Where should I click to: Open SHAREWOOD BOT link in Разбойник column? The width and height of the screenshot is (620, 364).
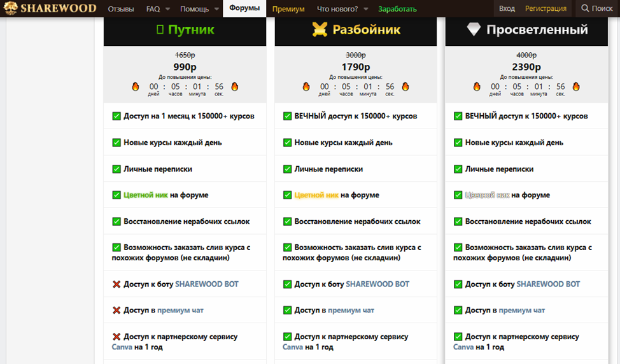(377, 284)
